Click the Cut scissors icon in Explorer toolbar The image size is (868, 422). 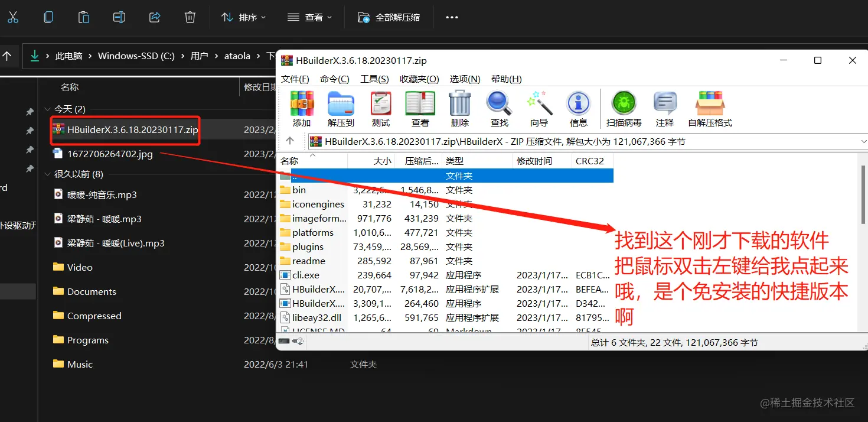pyautogui.click(x=13, y=17)
